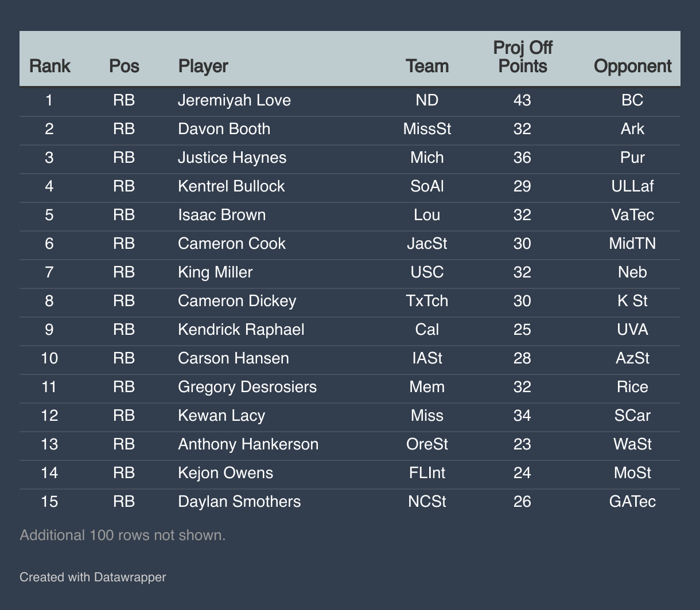This screenshot has height=610, width=700.
Task: Click the Daylan Smothers entry
Action: click(x=239, y=502)
